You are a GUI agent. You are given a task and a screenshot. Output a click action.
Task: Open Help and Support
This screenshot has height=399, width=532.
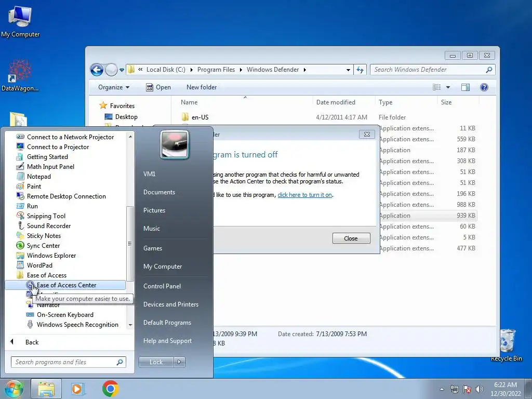[167, 341]
